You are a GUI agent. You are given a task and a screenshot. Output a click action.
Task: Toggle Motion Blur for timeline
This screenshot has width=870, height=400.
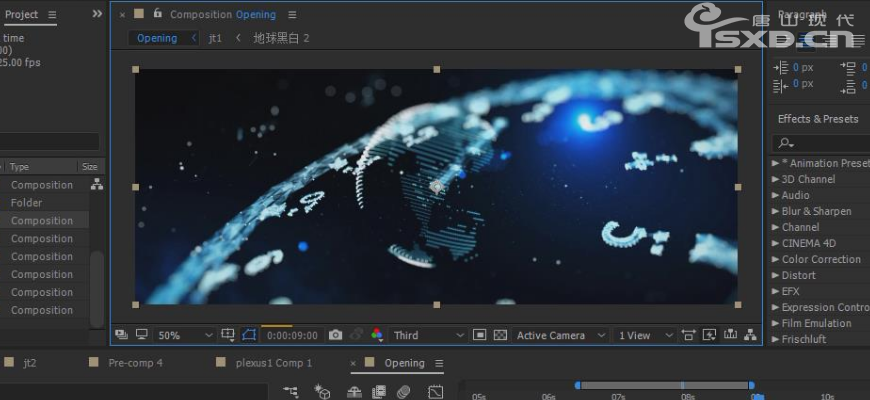click(404, 392)
